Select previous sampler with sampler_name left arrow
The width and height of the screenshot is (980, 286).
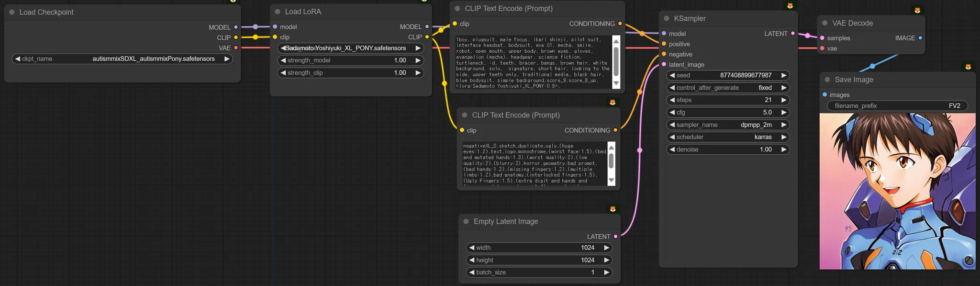click(672, 125)
